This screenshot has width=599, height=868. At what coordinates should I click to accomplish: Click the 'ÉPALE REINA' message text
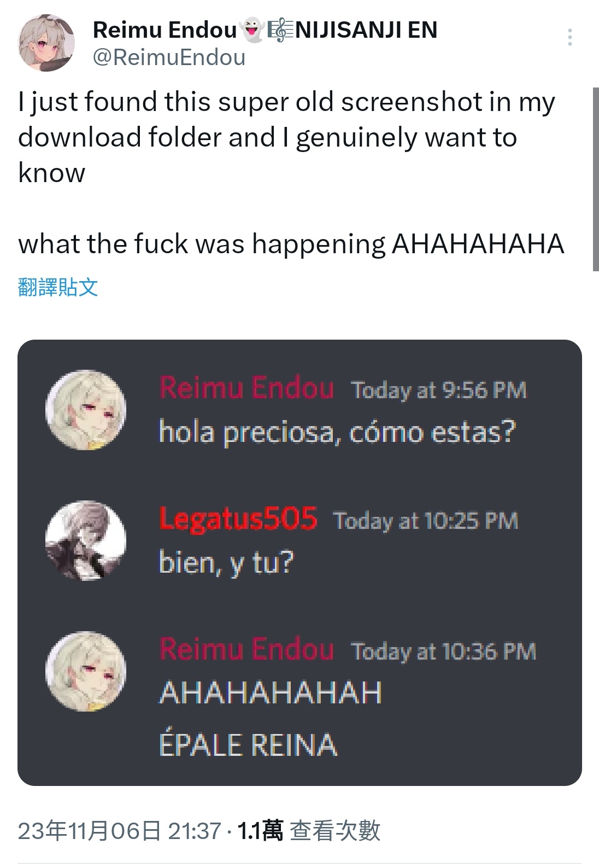(248, 745)
